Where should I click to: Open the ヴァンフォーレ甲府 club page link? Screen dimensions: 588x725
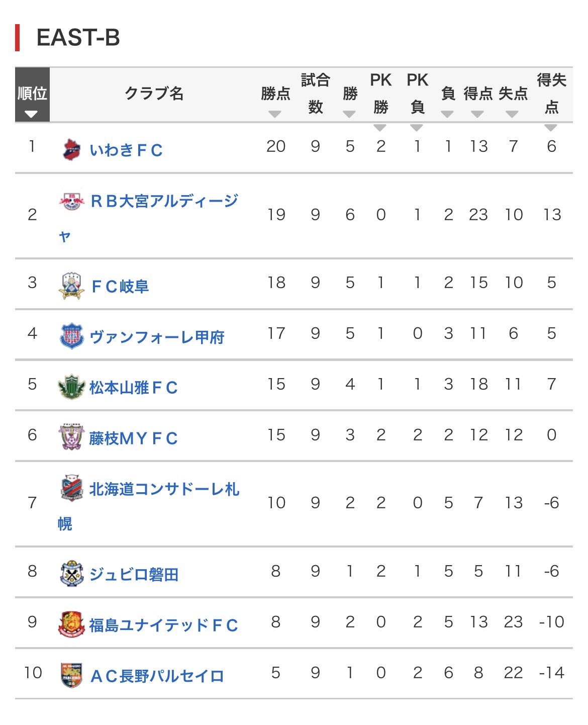click(157, 337)
